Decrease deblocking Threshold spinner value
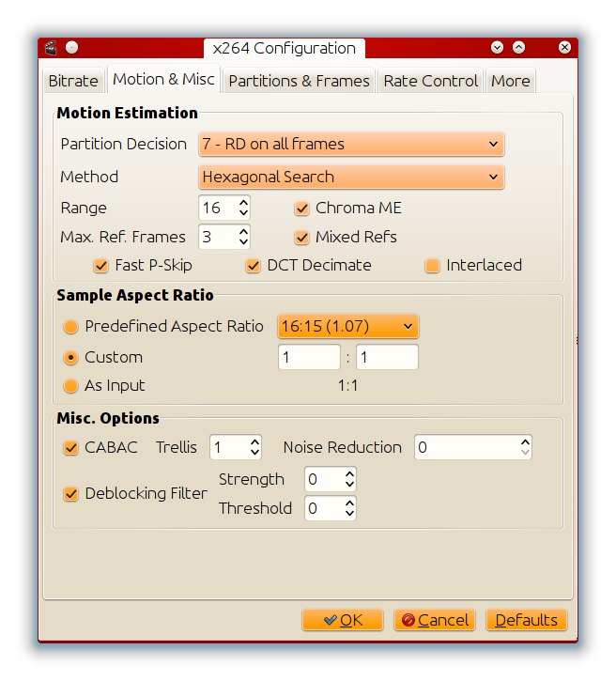This screenshot has height=681, width=616. pos(350,514)
